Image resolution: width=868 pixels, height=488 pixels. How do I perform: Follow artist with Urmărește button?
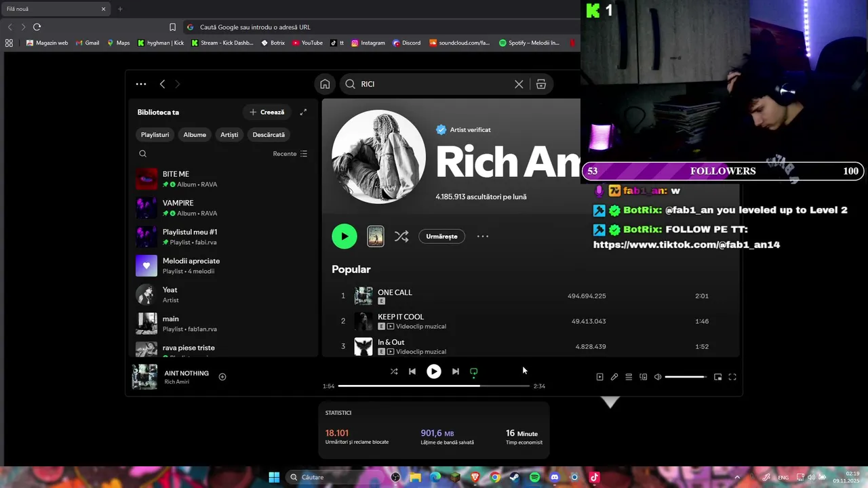[x=441, y=237]
